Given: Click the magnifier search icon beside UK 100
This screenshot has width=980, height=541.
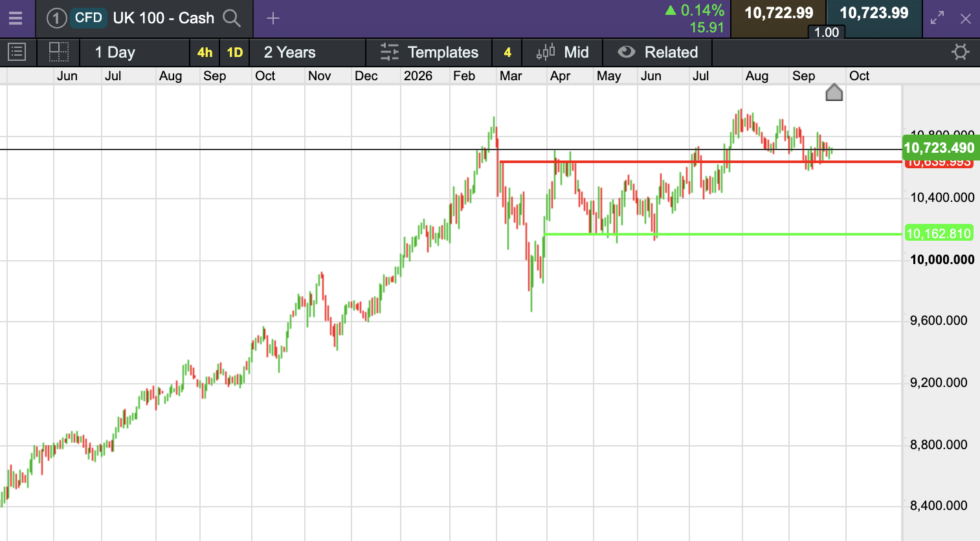Looking at the screenshot, I should pyautogui.click(x=232, y=18).
